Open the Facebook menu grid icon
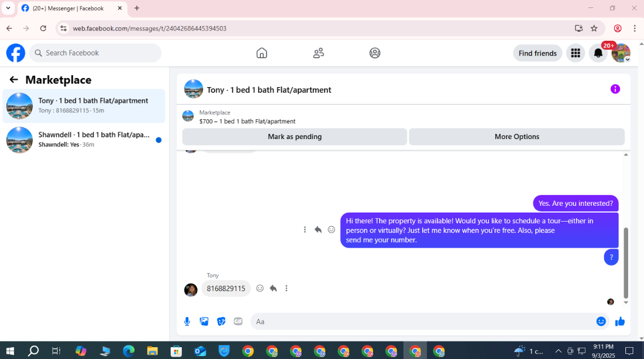Viewport: 644px width, 359px height. pos(576,53)
